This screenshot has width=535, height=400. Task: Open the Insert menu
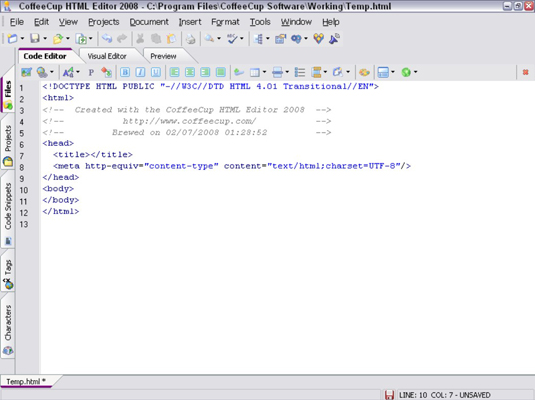click(190, 22)
